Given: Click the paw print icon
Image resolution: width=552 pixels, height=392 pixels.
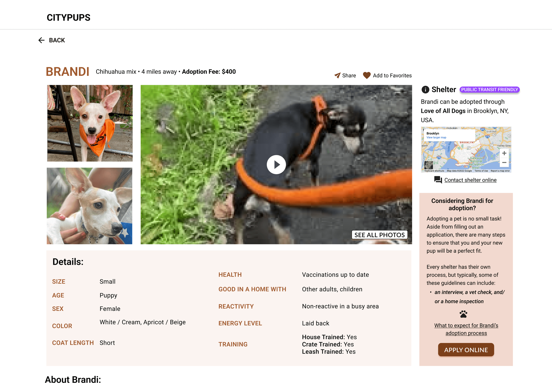Looking at the screenshot, I should [x=463, y=314].
